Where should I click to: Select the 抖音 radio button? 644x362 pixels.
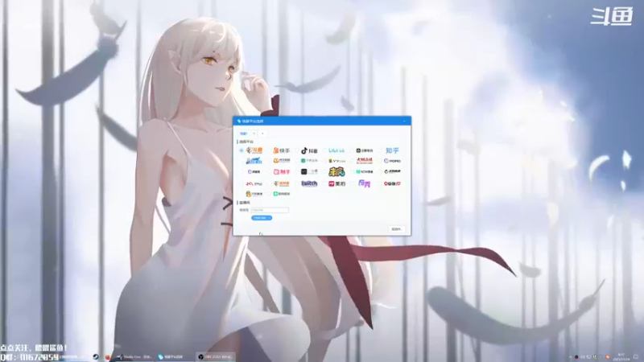pos(296,150)
